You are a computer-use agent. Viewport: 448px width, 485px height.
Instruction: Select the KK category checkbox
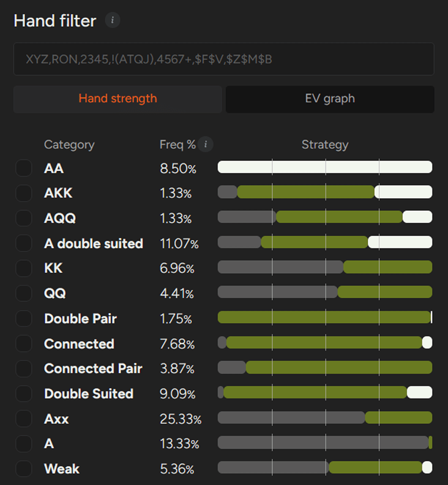[24, 268]
